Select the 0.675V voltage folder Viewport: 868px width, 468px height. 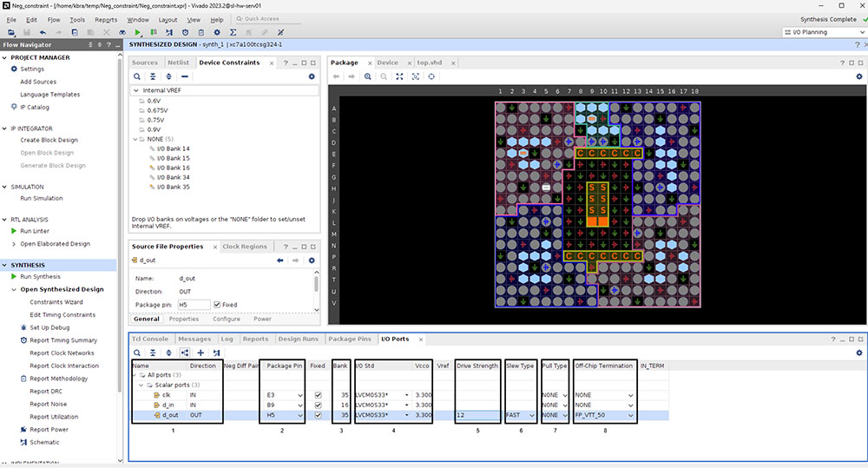tap(157, 111)
